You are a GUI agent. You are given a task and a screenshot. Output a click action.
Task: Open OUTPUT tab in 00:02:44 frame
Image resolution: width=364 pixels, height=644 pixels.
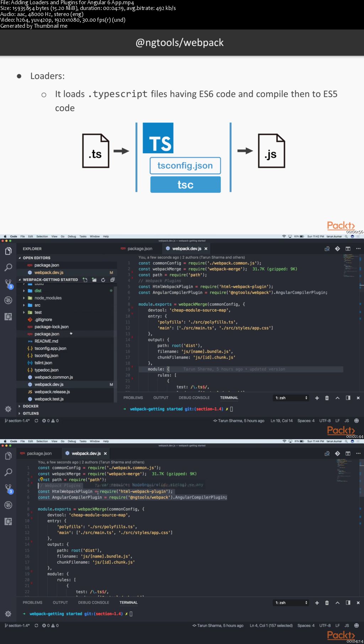161,398
